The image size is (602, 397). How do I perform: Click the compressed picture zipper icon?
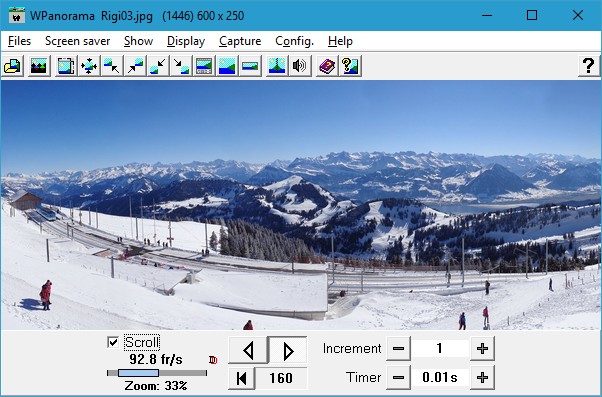pyautogui.click(x=277, y=66)
